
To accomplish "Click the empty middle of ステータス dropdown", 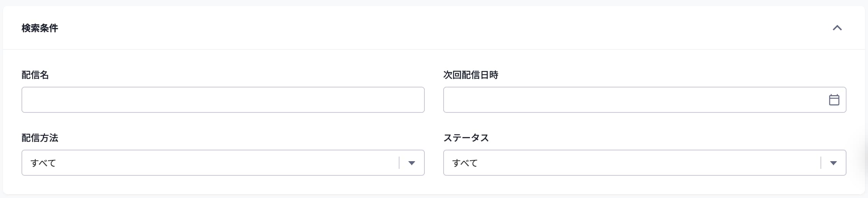I will (x=644, y=163).
